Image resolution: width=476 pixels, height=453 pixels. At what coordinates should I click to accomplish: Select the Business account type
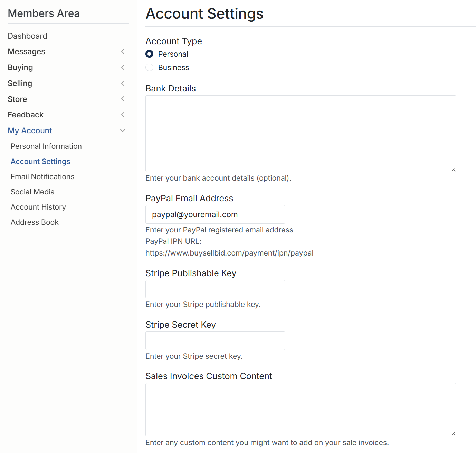[x=149, y=67]
